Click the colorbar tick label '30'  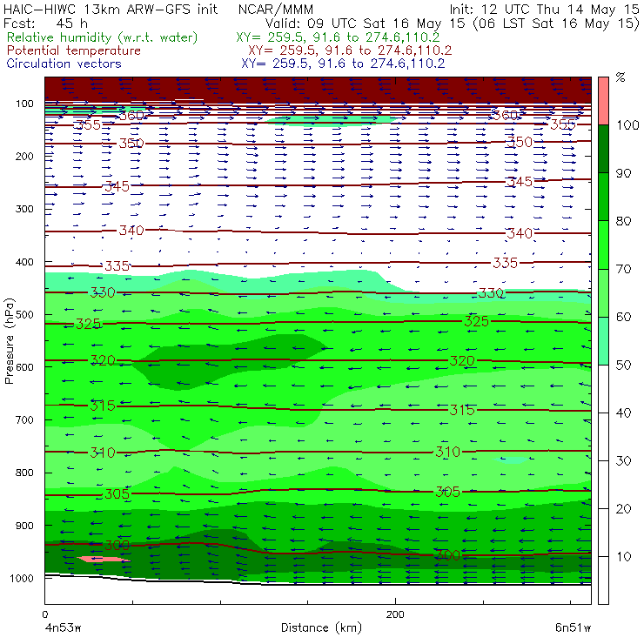623,461
